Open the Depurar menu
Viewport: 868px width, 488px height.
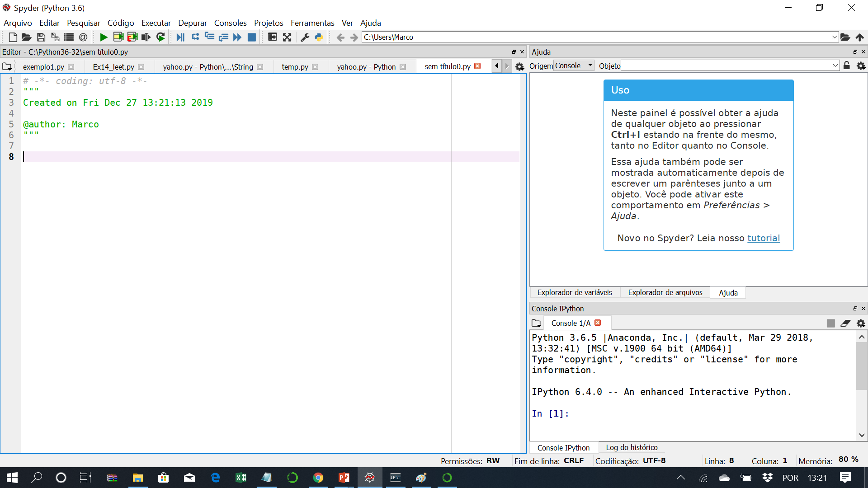[x=192, y=23]
